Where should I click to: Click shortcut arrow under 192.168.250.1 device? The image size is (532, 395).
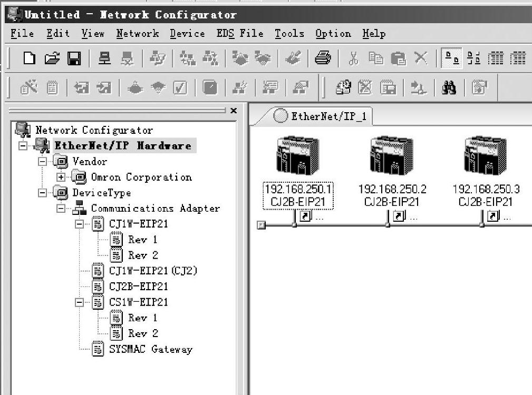tap(305, 216)
